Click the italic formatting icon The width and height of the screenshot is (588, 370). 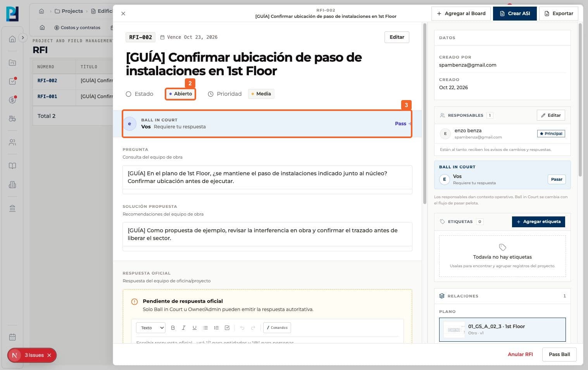pyautogui.click(x=184, y=328)
